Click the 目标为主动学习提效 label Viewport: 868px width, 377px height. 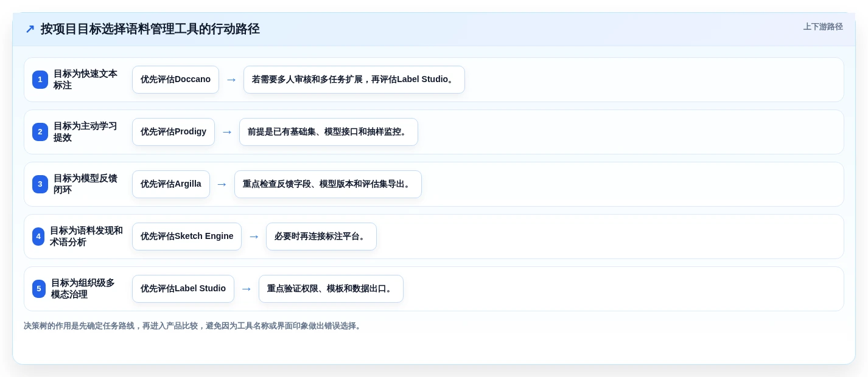pyautogui.click(x=85, y=132)
